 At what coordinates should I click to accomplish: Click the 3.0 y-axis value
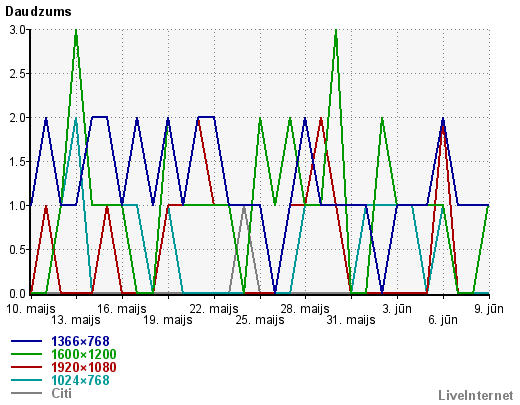pyautogui.click(x=17, y=30)
